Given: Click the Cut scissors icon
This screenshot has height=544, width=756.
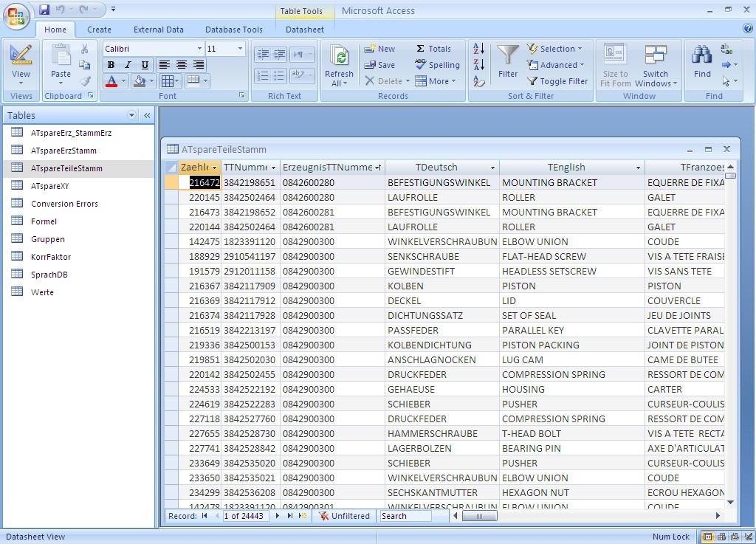Looking at the screenshot, I should click(x=84, y=49).
